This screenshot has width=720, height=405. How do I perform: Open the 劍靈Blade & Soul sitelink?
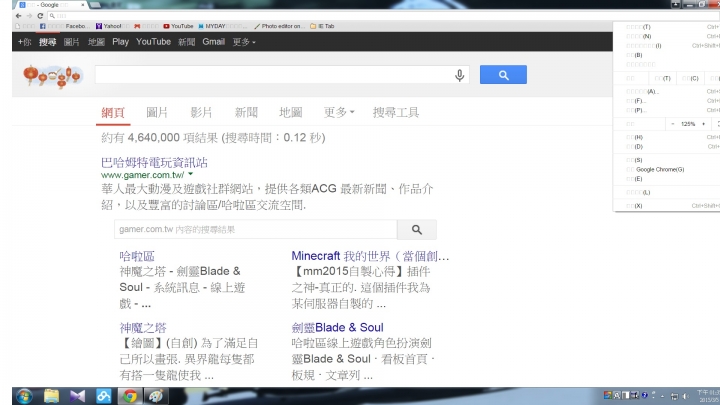338,327
